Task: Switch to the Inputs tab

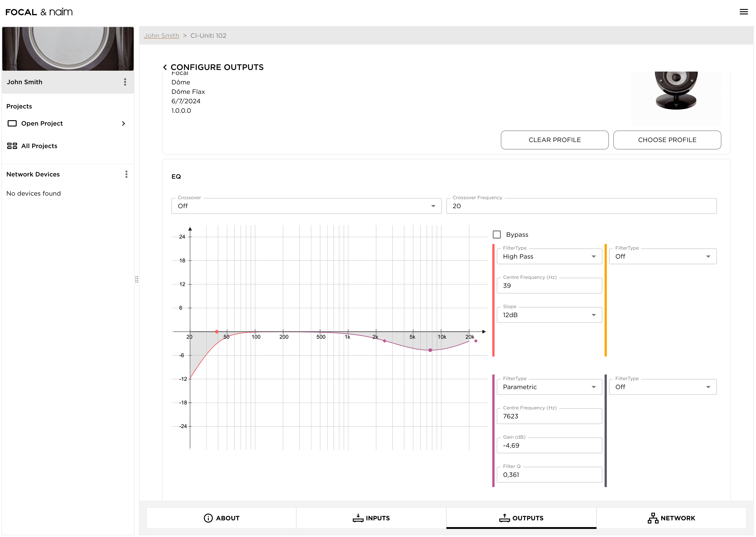Action: 371,518
